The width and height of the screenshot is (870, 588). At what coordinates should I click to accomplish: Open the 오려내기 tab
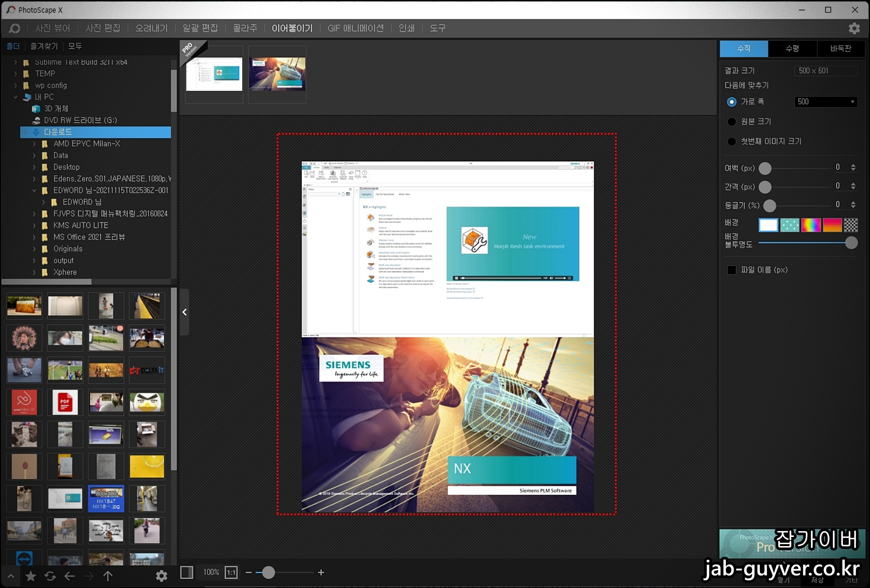tap(151, 28)
